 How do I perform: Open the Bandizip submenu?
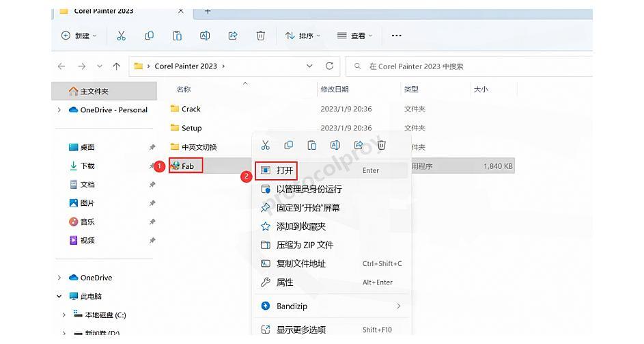pos(331,306)
